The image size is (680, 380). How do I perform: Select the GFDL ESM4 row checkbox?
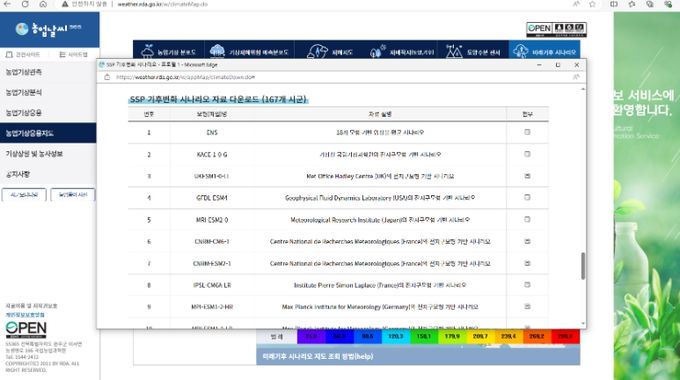tap(527, 197)
